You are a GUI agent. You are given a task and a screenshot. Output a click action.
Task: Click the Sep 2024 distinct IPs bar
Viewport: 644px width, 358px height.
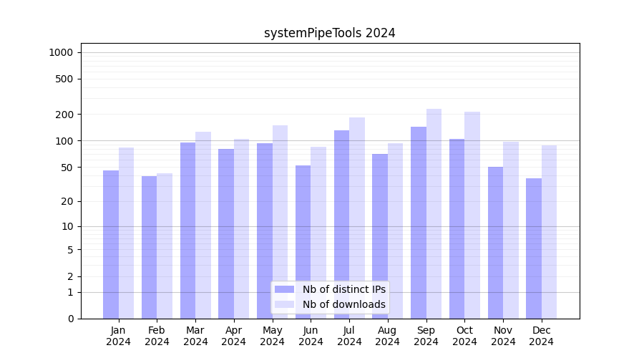click(419, 223)
